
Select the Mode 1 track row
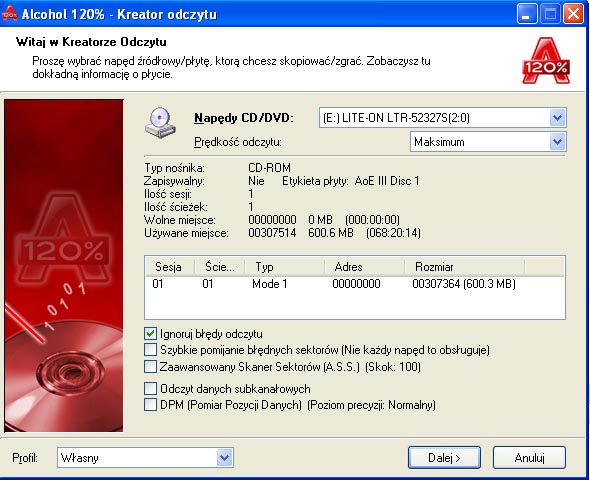pyautogui.click(x=354, y=284)
